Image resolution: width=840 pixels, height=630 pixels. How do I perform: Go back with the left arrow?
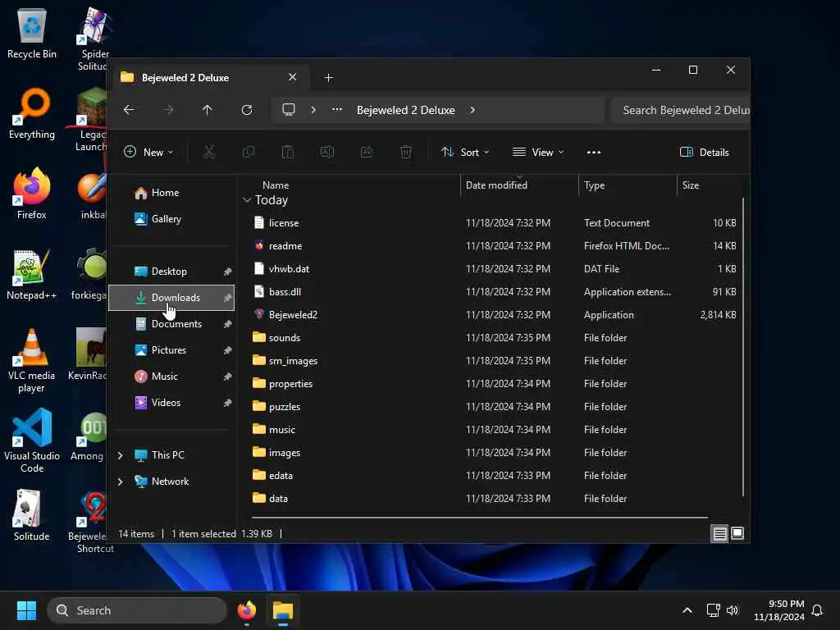(x=129, y=110)
